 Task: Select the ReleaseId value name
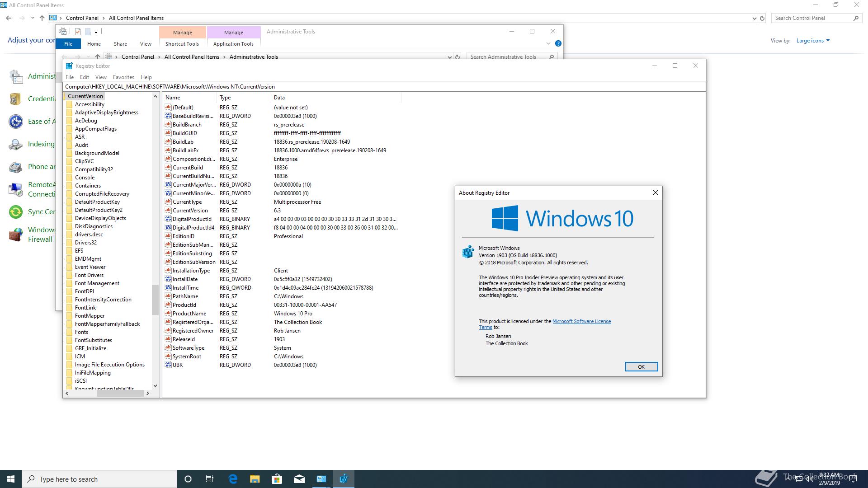tap(184, 339)
